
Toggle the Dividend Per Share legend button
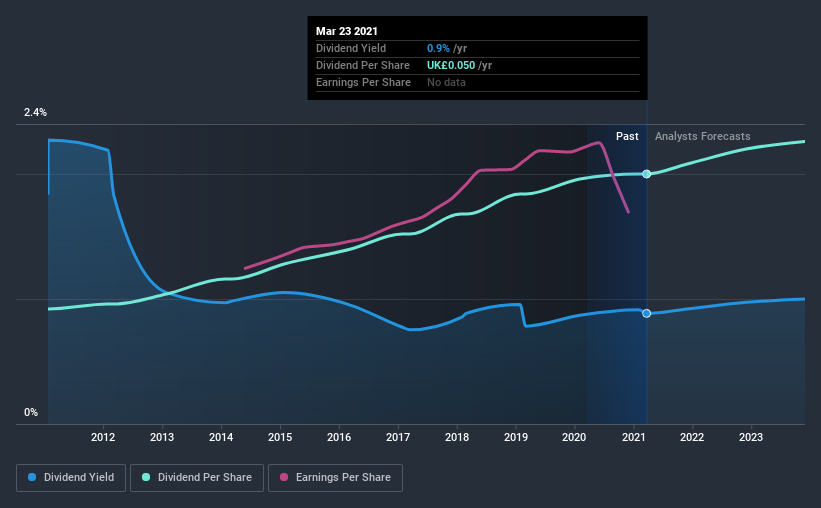point(197,478)
